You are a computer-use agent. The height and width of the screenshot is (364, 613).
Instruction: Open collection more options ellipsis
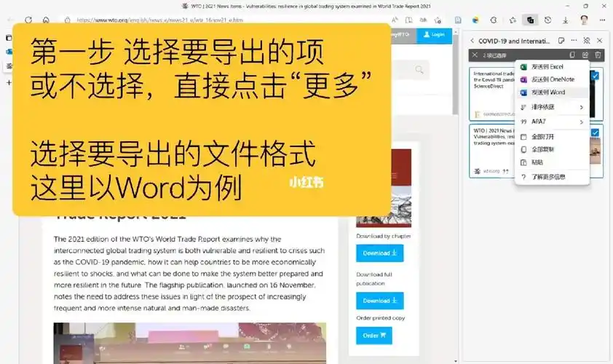click(x=574, y=41)
